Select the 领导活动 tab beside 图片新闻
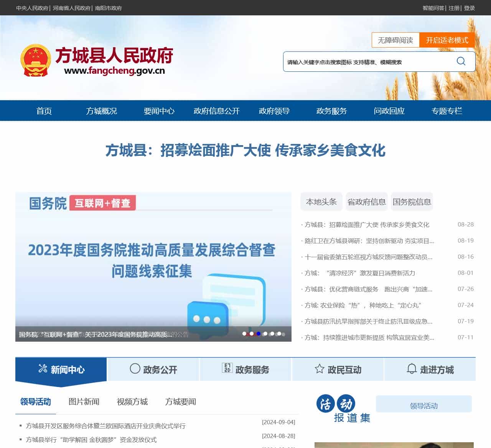This screenshot has width=491, height=448. pos(36,402)
